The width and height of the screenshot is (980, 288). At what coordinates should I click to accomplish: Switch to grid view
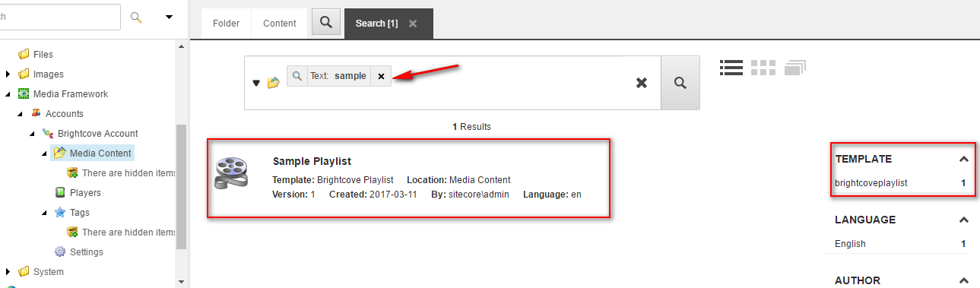763,68
